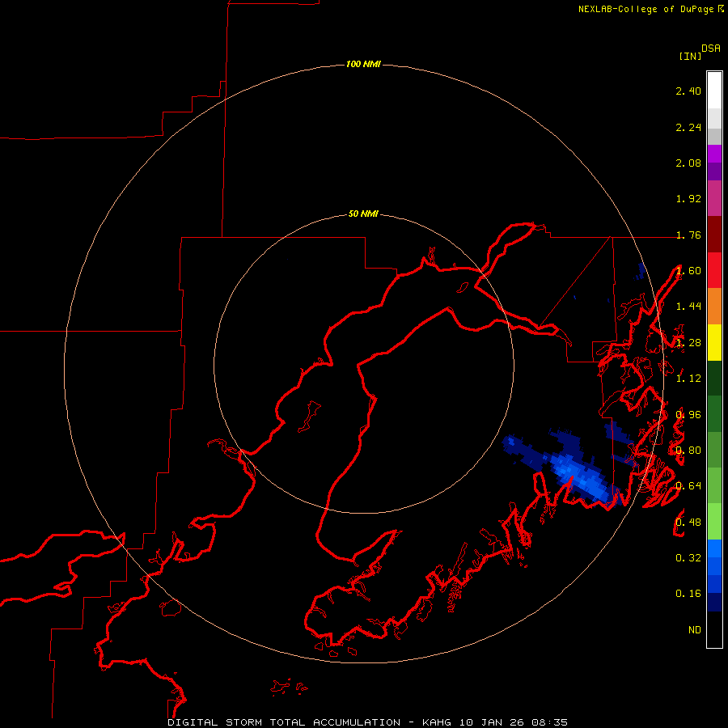Pick the black ND swatch at scale bottom
This screenshot has width=728, height=728.
[x=714, y=629]
